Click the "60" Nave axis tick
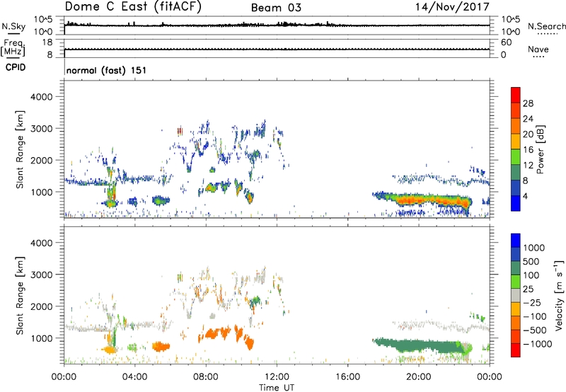The image size is (566, 392). tap(506, 42)
